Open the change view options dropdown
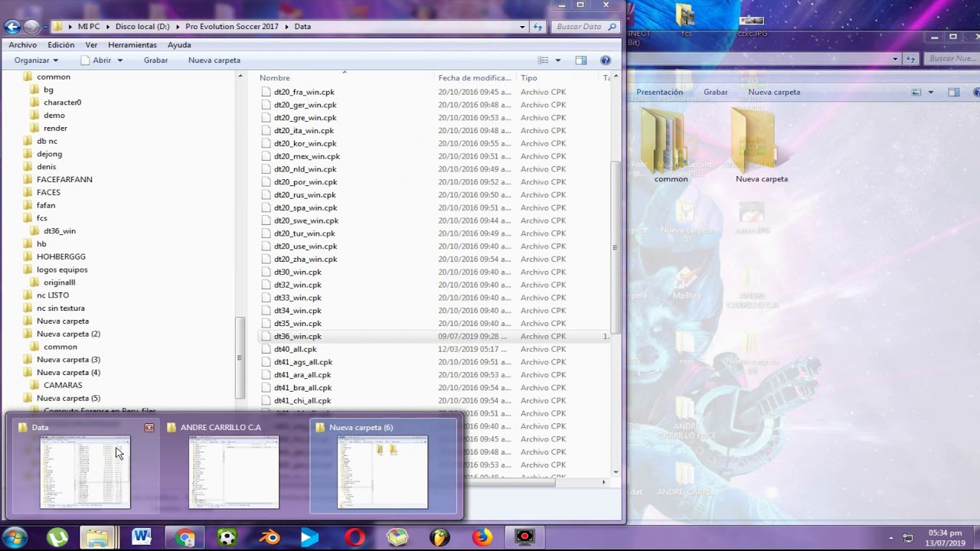The width and height of the screenshot is (980, 551). tap(558, 60)
